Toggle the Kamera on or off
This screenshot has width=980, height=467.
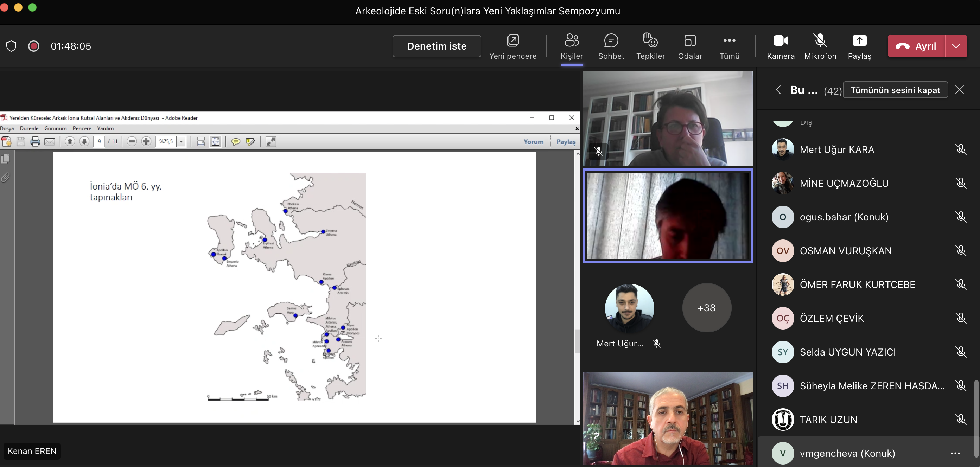point(781,46)
